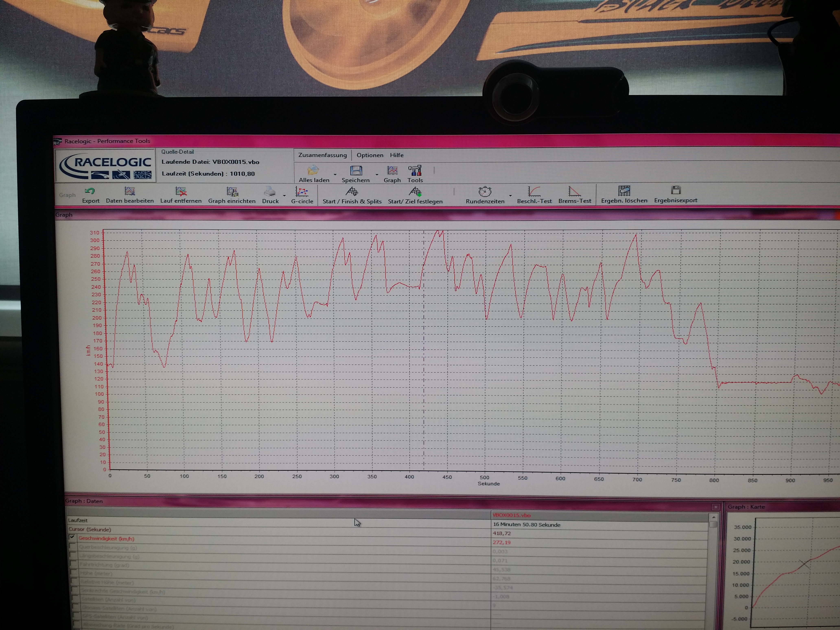Open Graph einrichten settings

click(x=232, y=192)
